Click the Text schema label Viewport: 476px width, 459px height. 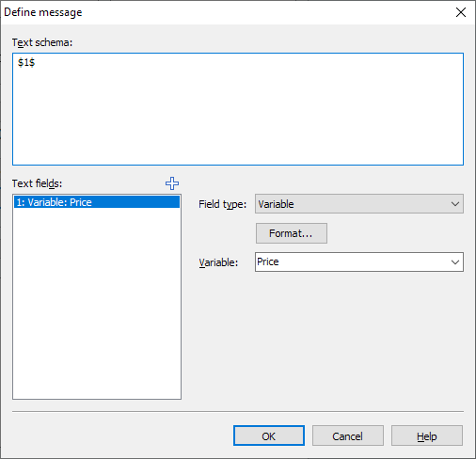[42, 42]
